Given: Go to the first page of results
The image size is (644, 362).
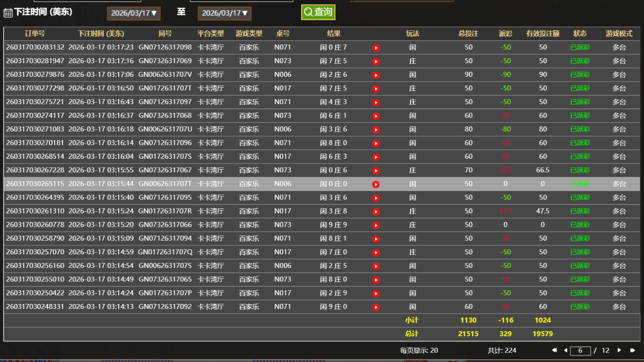Looking at the screenshot, I should point(554,350).
